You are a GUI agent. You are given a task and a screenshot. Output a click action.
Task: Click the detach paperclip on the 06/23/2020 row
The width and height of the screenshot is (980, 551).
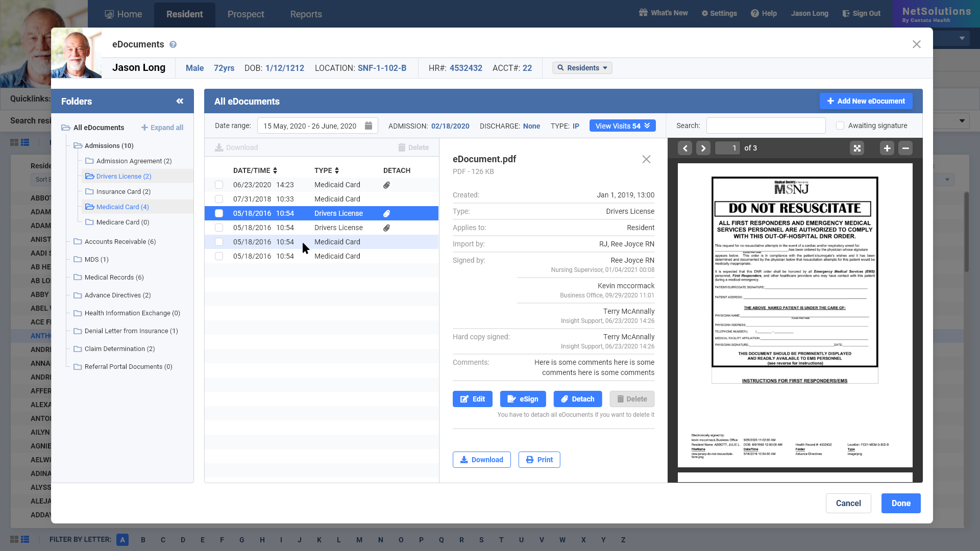click(x=386, y=185)
